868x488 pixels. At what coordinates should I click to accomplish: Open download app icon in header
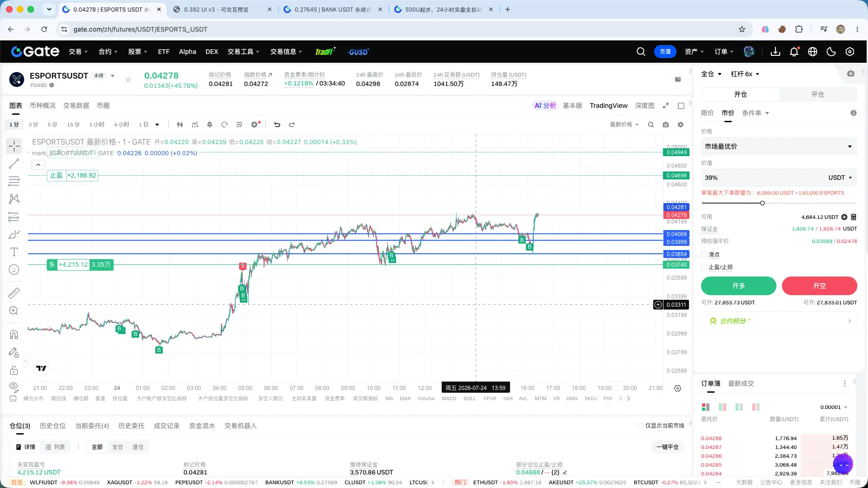pos(775,52)
